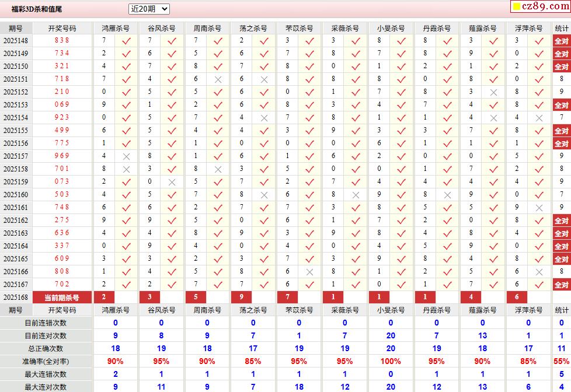This screenshot has width=571, height=392.
Task: Click the 浮萍杀号 X mark in row 2025154
Action: coord(539,118)
